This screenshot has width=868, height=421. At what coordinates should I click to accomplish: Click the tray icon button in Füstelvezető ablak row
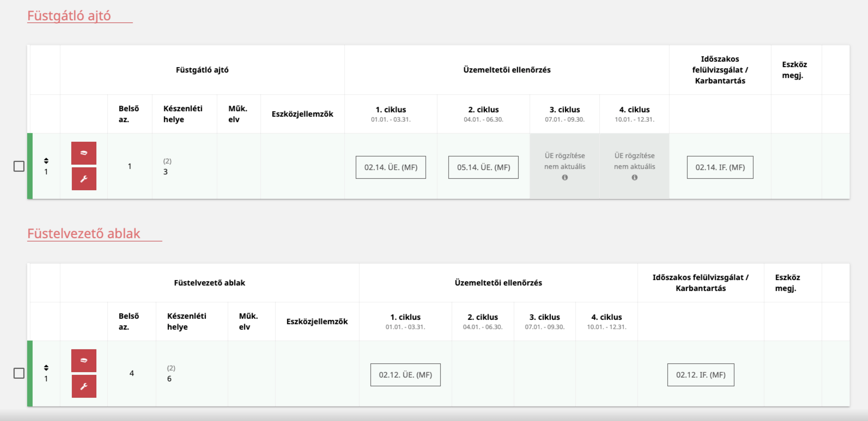[84, 360]
